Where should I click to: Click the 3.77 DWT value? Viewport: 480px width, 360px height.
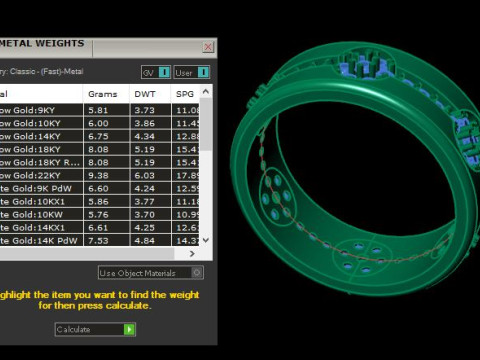point(145,202)
